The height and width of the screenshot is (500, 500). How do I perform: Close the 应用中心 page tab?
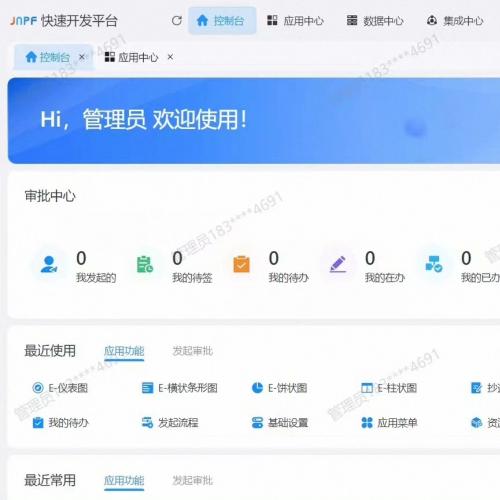[x=170, y=57]
